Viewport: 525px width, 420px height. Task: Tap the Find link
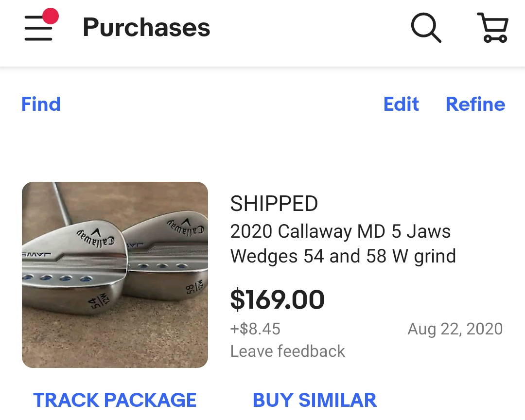(x=41, y=104)
